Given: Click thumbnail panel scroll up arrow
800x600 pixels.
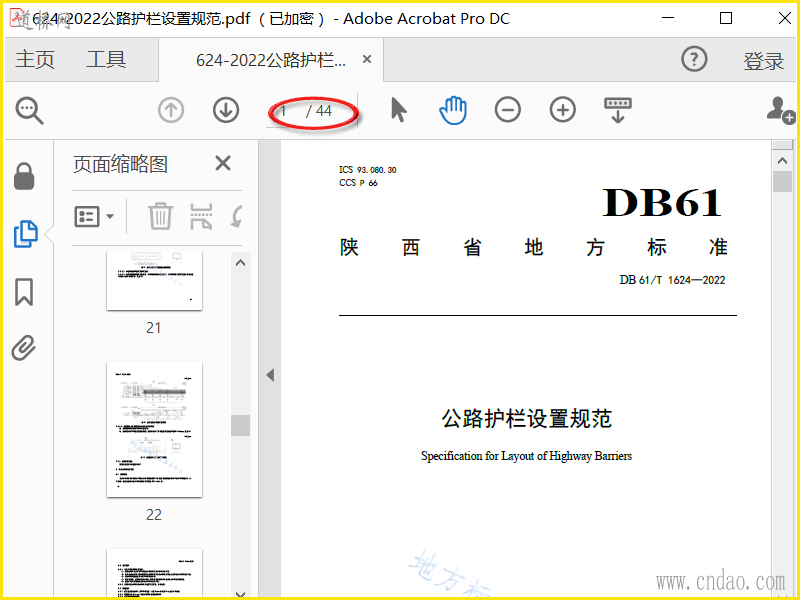Looking at the screenshot, I should click(240, 263).
